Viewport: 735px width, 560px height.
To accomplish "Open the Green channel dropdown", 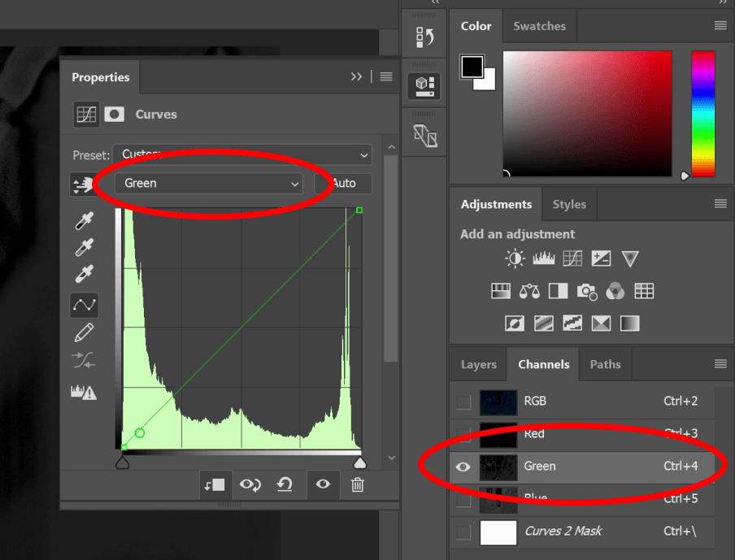I will pyautogui.click(x=209, y=184).
